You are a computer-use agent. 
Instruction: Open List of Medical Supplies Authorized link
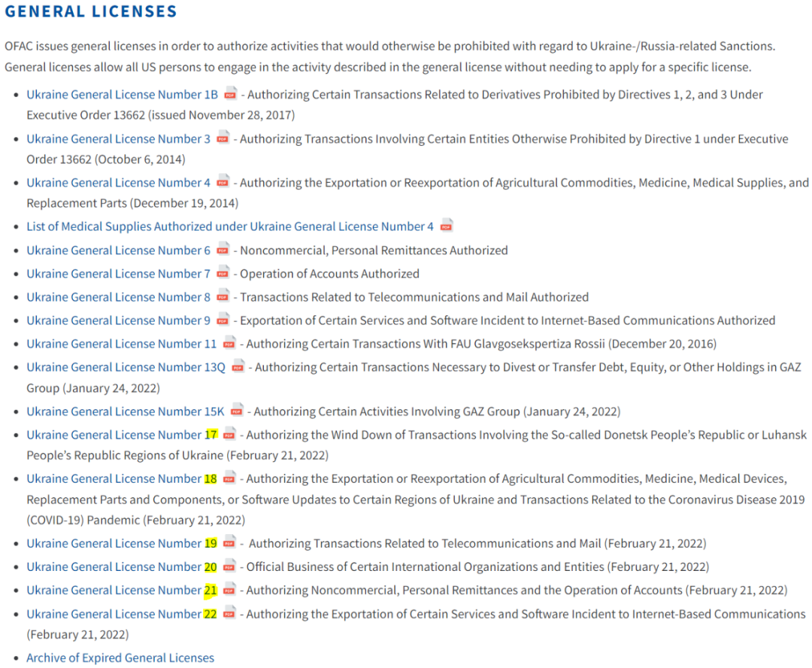(230, 226)
